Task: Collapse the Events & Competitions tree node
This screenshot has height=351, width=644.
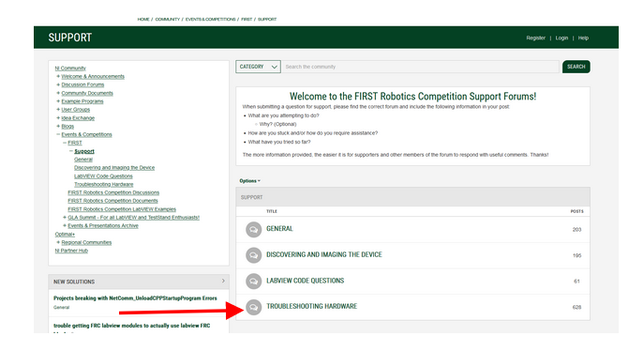Action: (58, 134)
